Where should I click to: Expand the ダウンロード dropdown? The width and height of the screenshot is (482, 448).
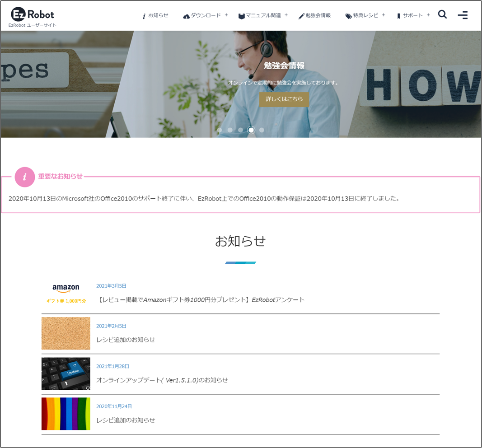[206, 15]
